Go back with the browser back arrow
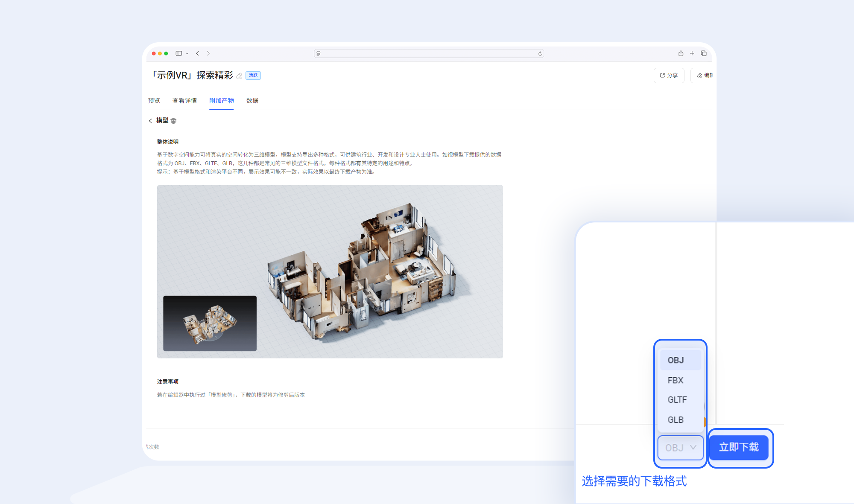The height and width of the screenshot is (504, 854). (198, 53)
